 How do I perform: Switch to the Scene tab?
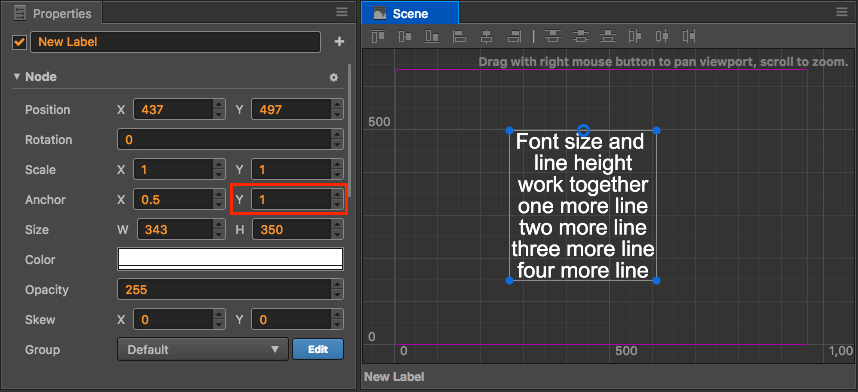pos(410,13)
